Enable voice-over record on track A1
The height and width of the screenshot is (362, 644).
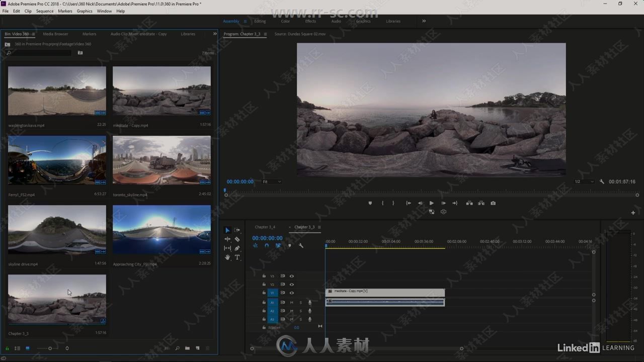point(310,303)
